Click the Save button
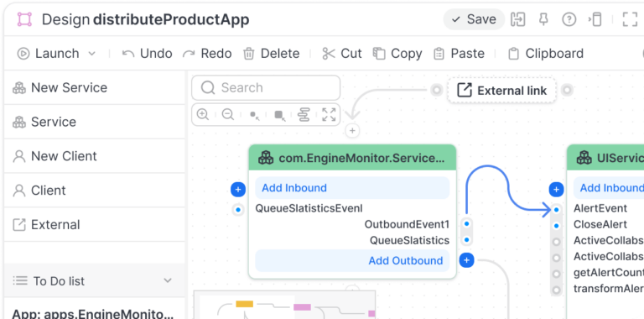This screenshot has height=319, width=644. 474,19
